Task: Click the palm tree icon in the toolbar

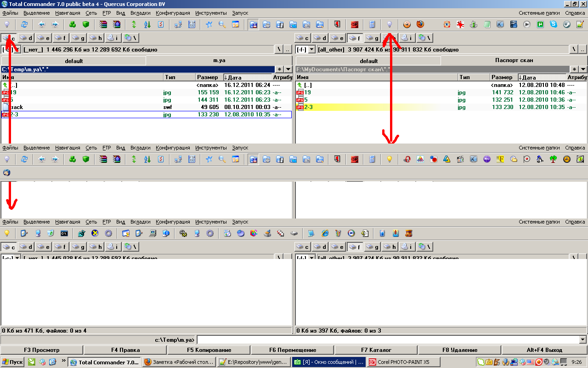Action: [x=554, y=159]
